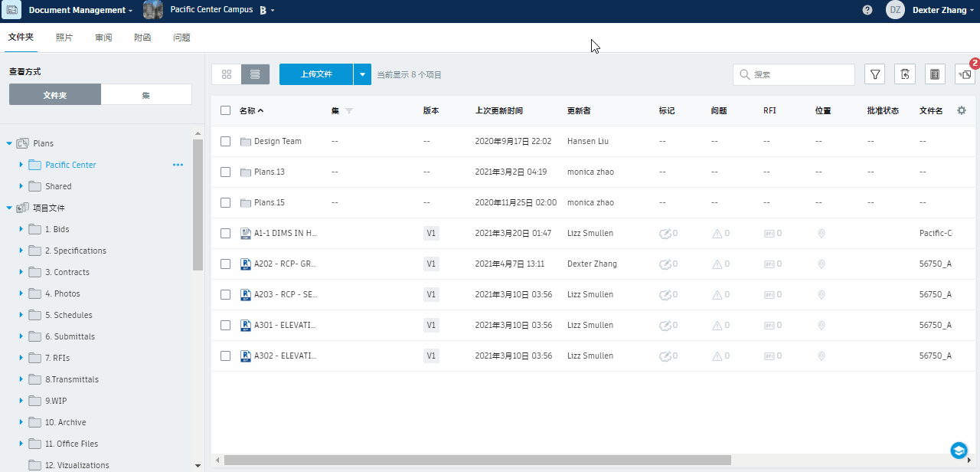
Task: Click the A1-1 DIMS file icon
Action: click(246, 233)
